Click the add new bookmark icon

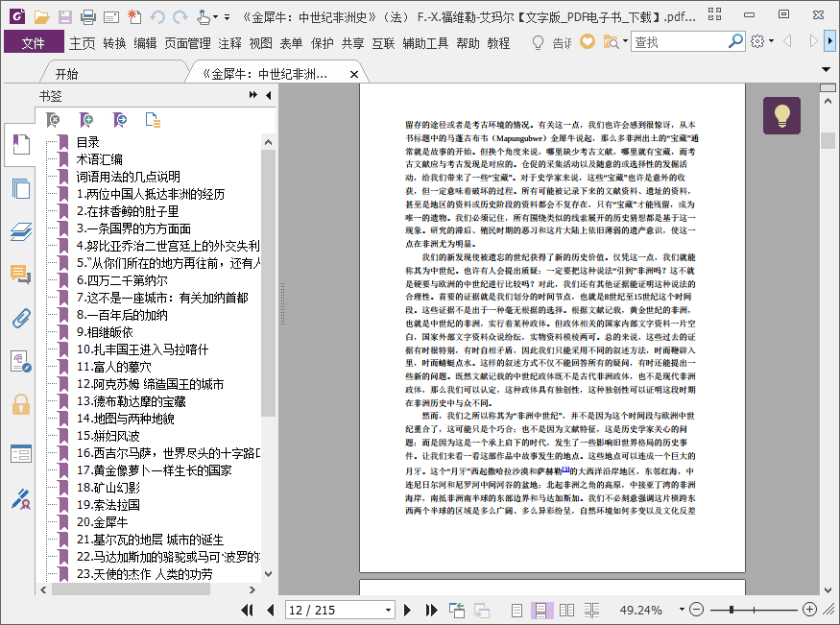pos(86,120)
